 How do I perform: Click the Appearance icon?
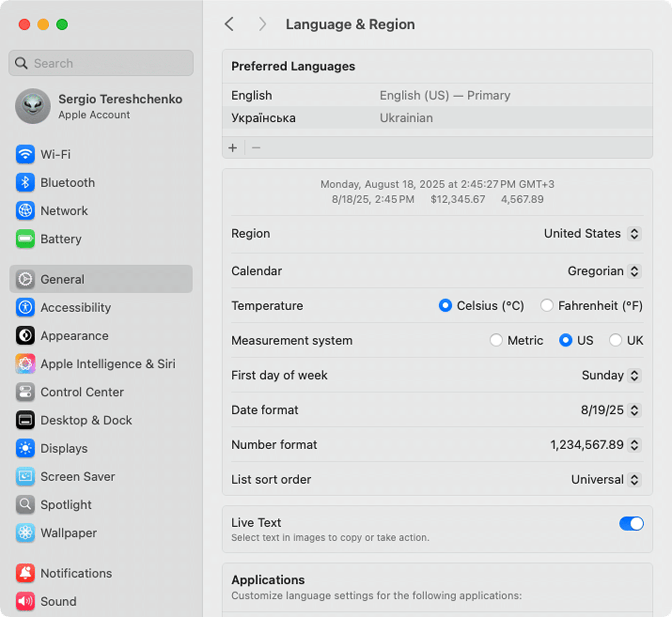25,336
